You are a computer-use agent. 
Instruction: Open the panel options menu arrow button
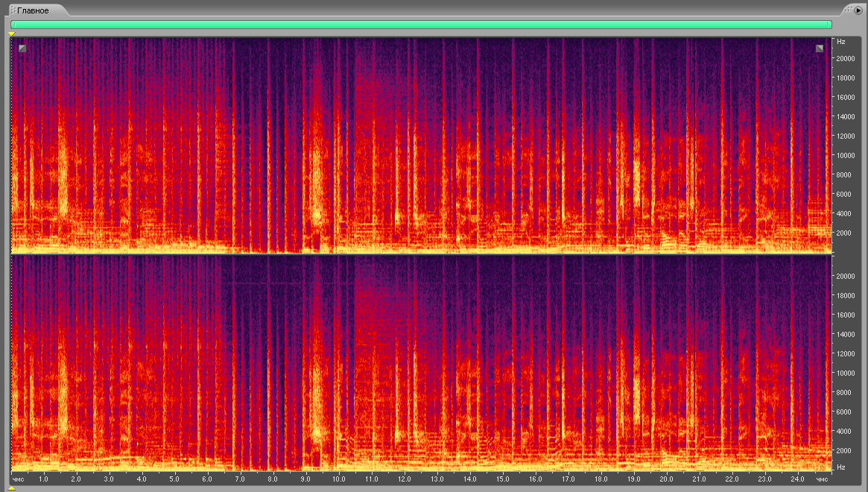[x=858, y=10]
